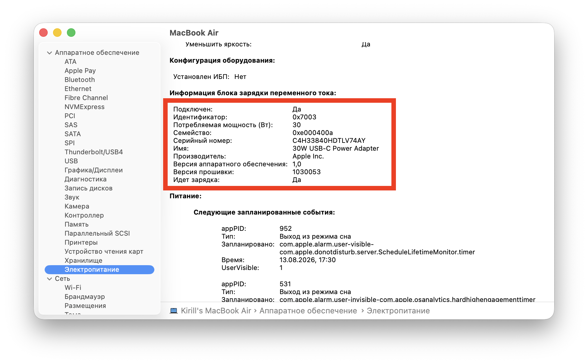Select the highlighted Электропитание item
This screenshot has width=588, height=364.
100,269
